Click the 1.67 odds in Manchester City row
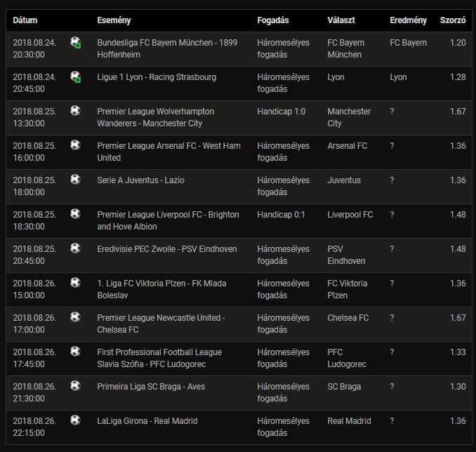The height and width of the screenshot is (452, 476). tap(458, 112)
